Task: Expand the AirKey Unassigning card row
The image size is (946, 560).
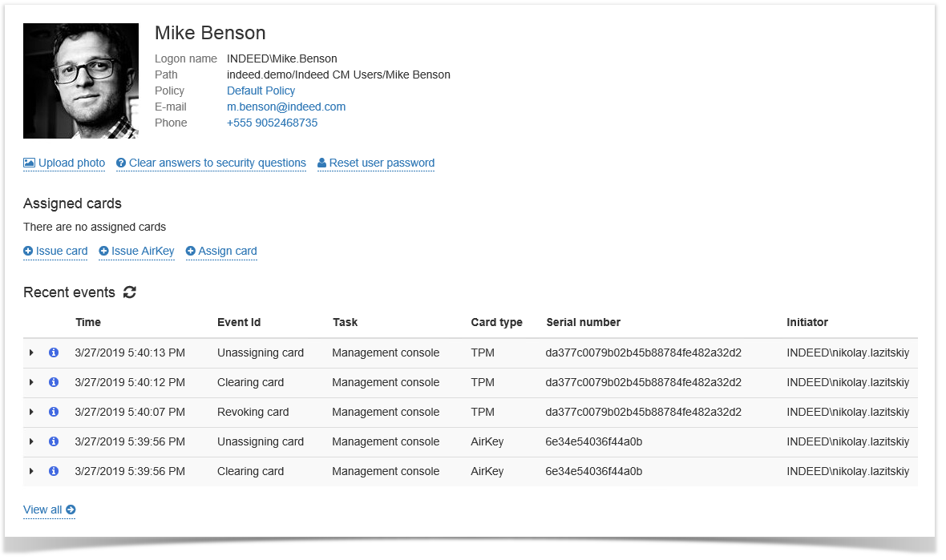Action: pos(31,441)
